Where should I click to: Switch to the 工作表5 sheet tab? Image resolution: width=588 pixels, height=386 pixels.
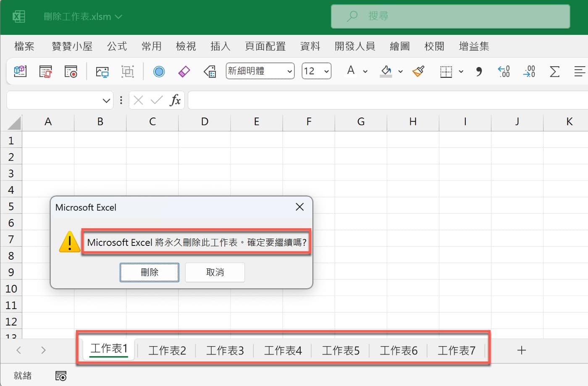pyautogui.click(x=341, y=350)
